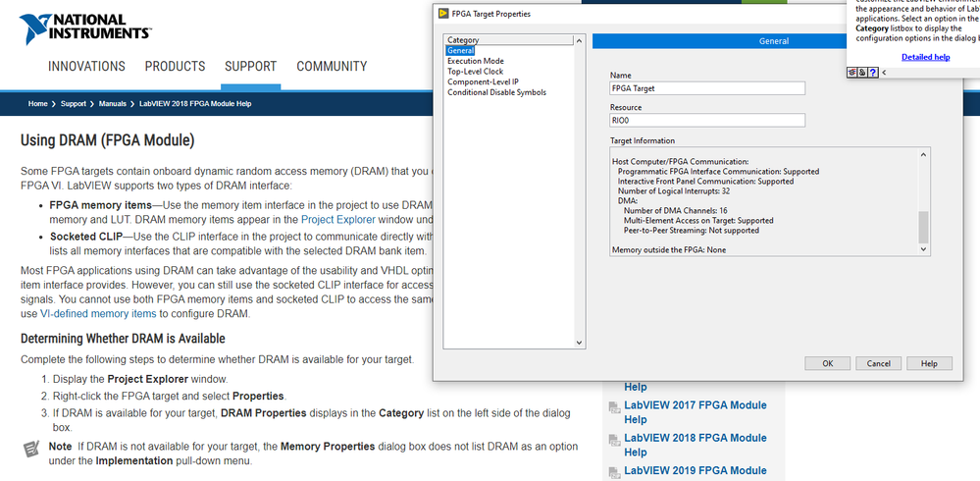Click the Name field containing FPGA Target
This screenshot has width=980, height=481.
707,88
